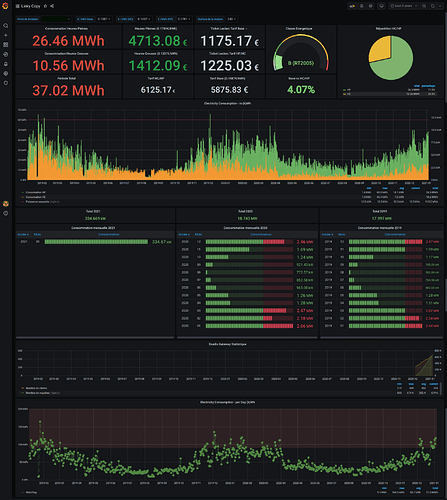Open the Explore compass icon

point(6,54)
